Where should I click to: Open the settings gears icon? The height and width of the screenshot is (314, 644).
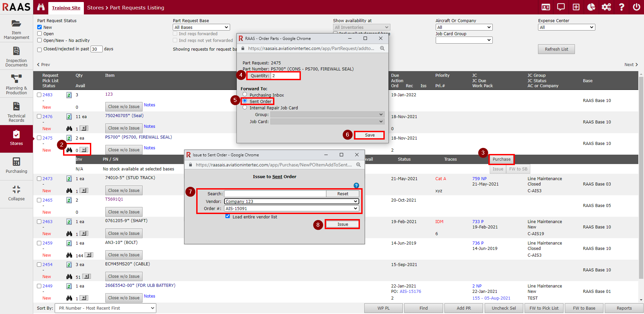tap(606, 7)
